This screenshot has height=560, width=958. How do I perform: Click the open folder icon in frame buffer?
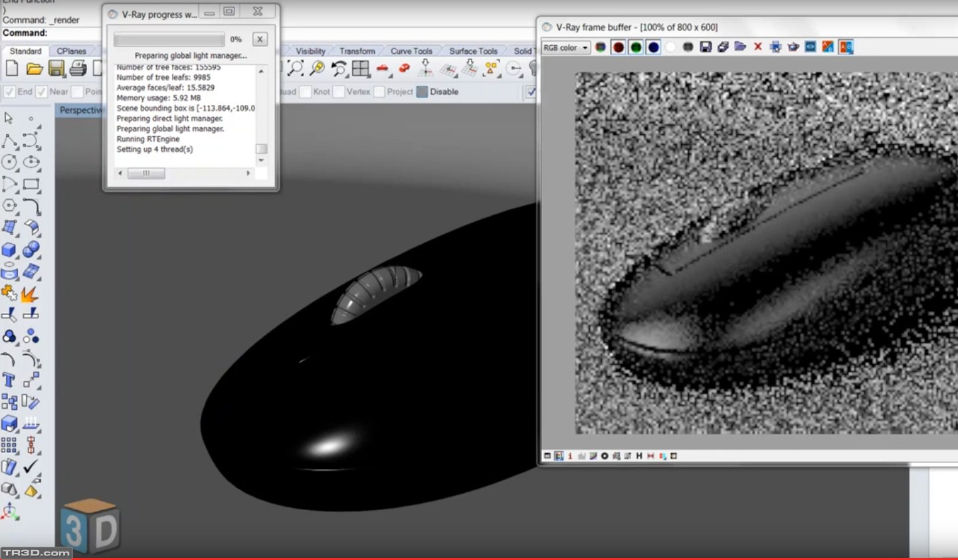click(x=740, y=47)
